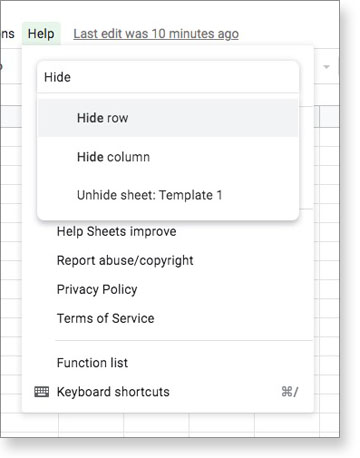Screen dimensions: 360x458
Task: Open Terms of Service
Action: coord(105,318)
